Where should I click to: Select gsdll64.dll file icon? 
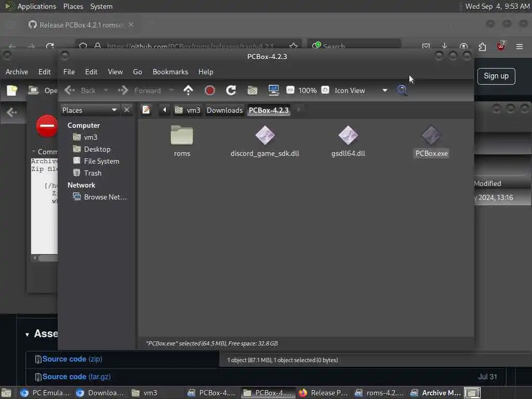[x=348, y=135]
